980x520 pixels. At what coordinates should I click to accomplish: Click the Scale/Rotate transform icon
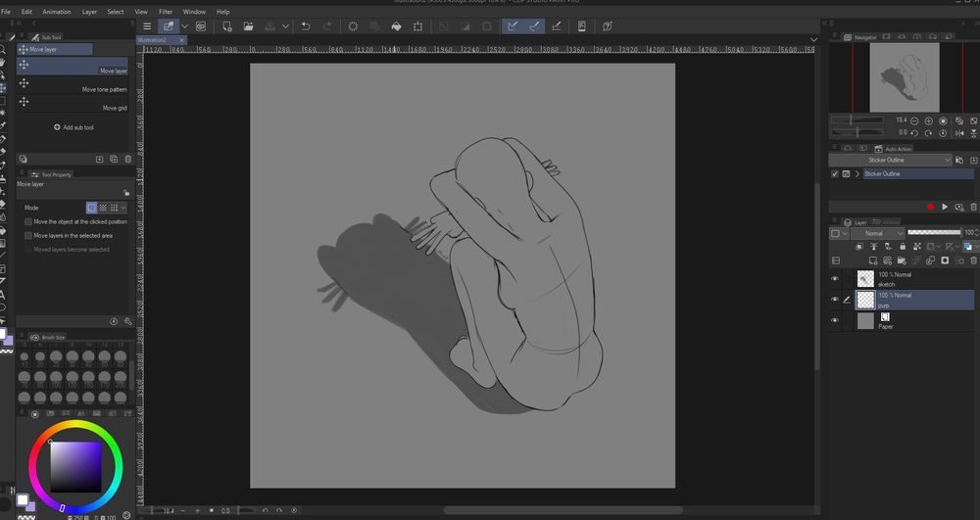tap(417, 26)
